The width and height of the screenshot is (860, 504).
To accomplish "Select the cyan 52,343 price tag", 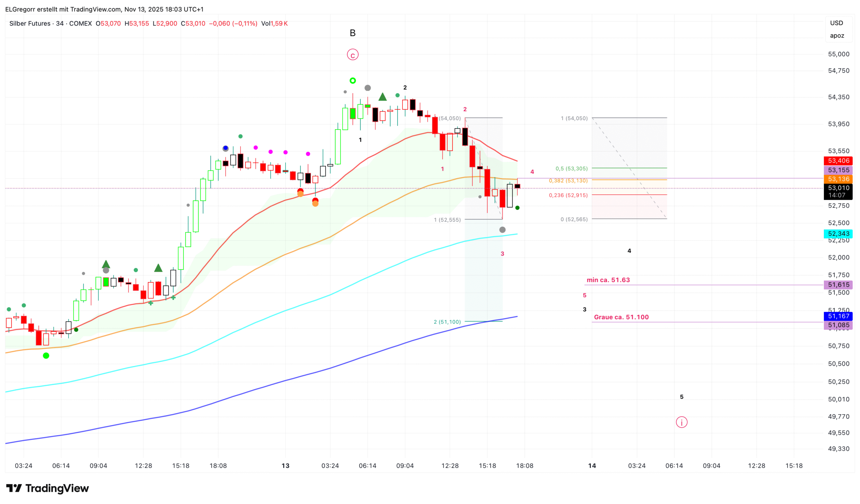I will 838,234.
